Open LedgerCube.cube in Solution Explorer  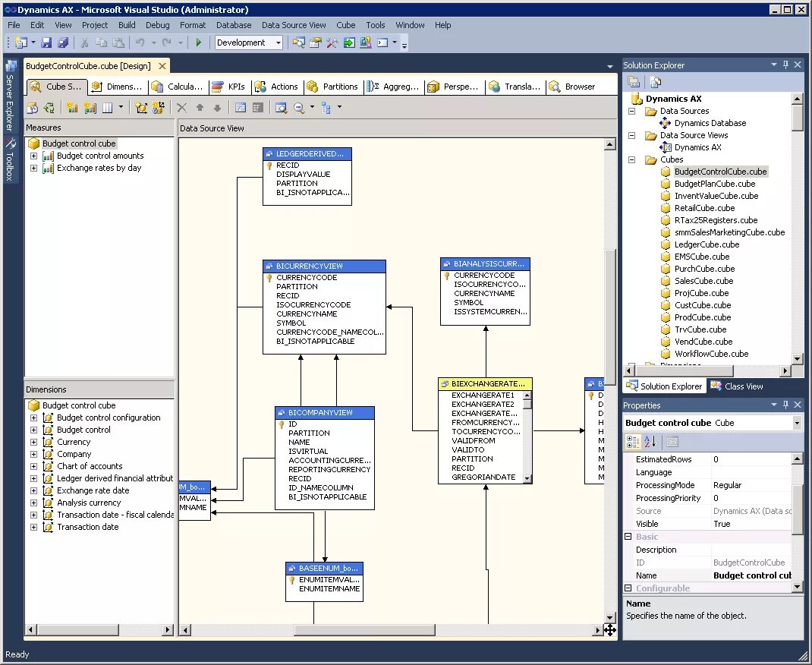click(707, 244)
